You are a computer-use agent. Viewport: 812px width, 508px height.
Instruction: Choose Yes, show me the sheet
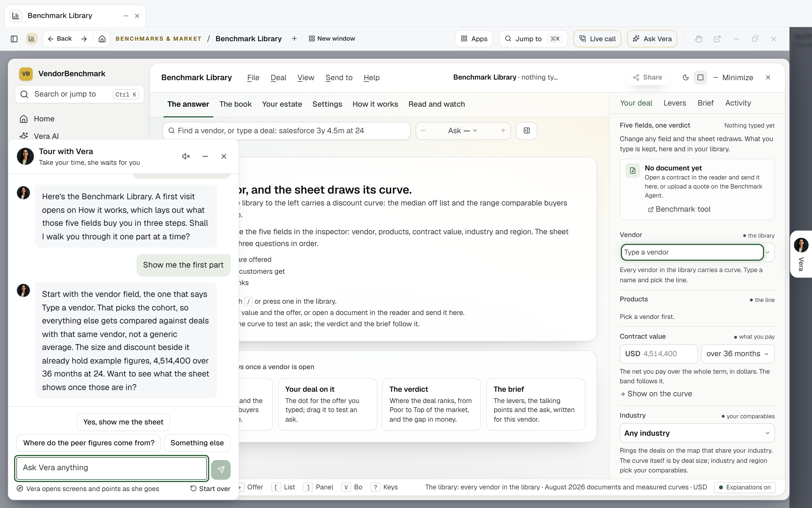[123, 422]
